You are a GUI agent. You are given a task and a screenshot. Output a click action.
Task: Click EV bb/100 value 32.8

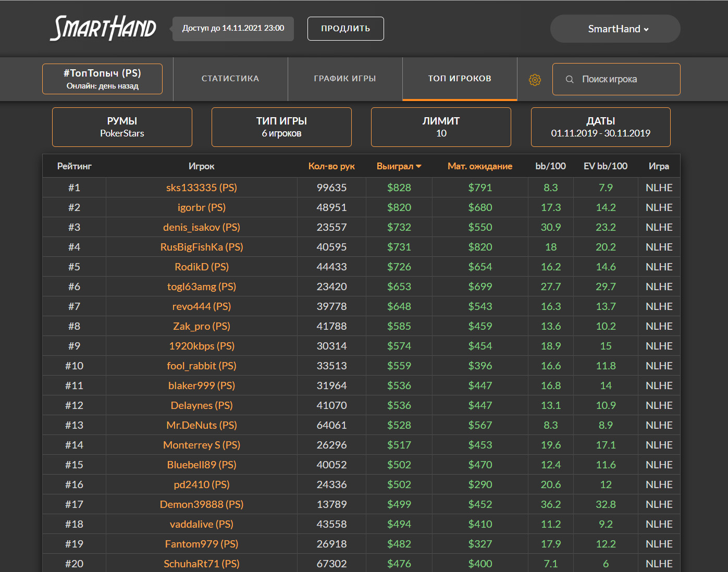[x=606, y=504]
